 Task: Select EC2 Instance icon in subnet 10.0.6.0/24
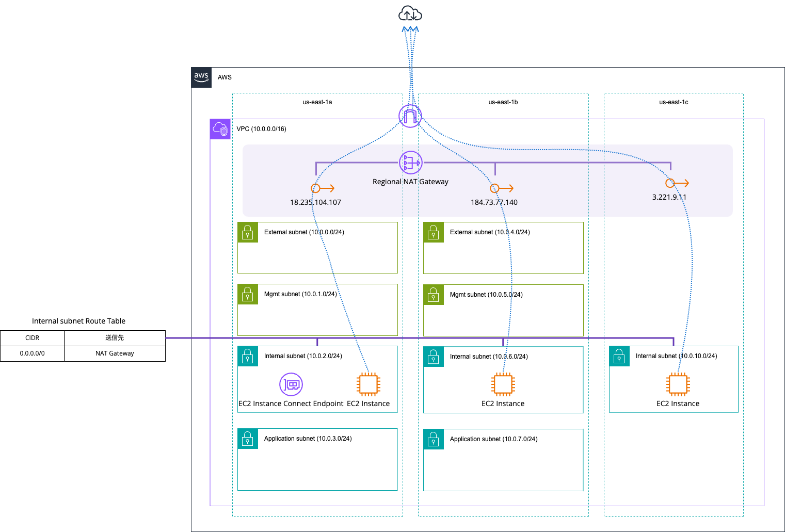pyautogui.click(x=503, y=384)
